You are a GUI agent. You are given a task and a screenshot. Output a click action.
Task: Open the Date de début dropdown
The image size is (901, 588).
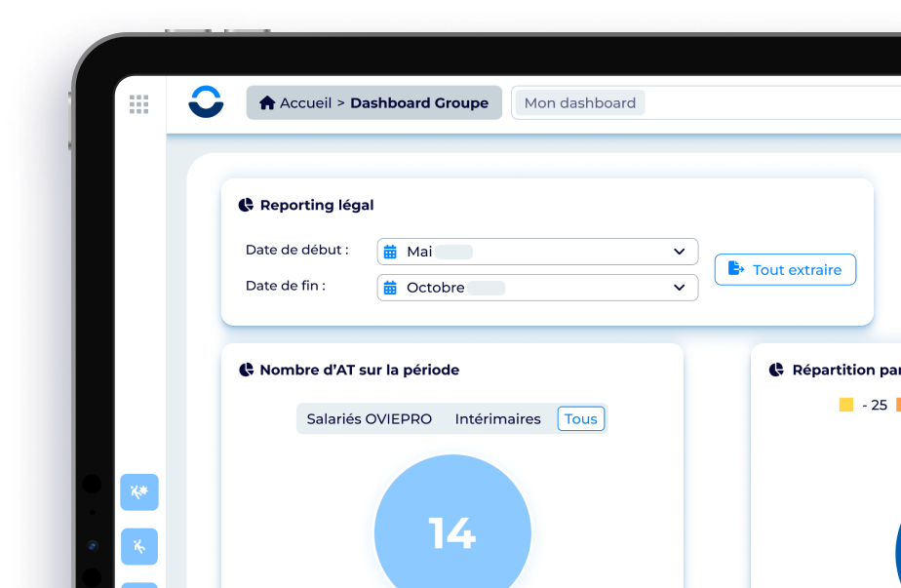[x=537, y=252]
